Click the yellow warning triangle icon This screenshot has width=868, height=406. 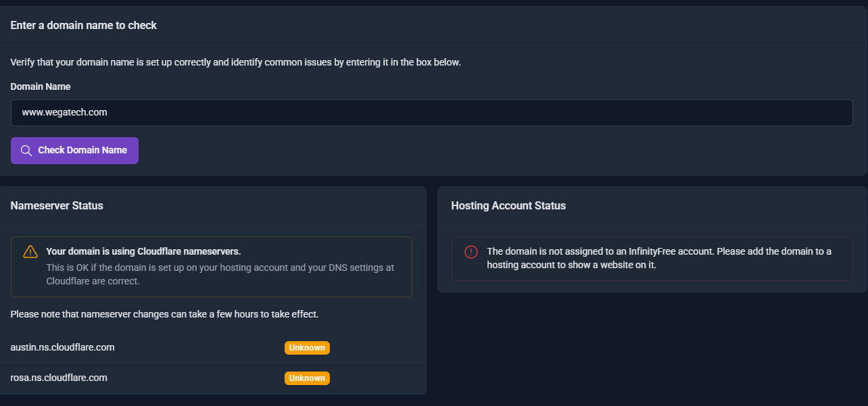point(30,251)
